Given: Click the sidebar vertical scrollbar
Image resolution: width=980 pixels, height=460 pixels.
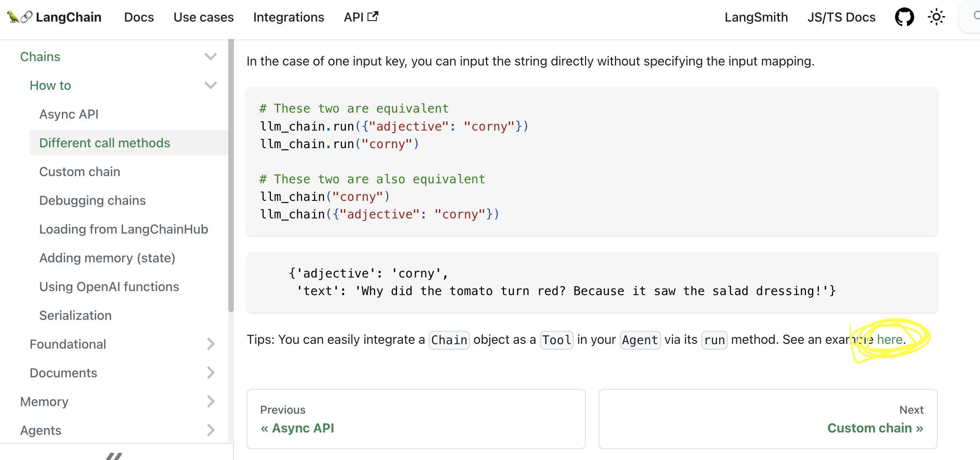Looking at the screenshot, I should tap(231, 176).
